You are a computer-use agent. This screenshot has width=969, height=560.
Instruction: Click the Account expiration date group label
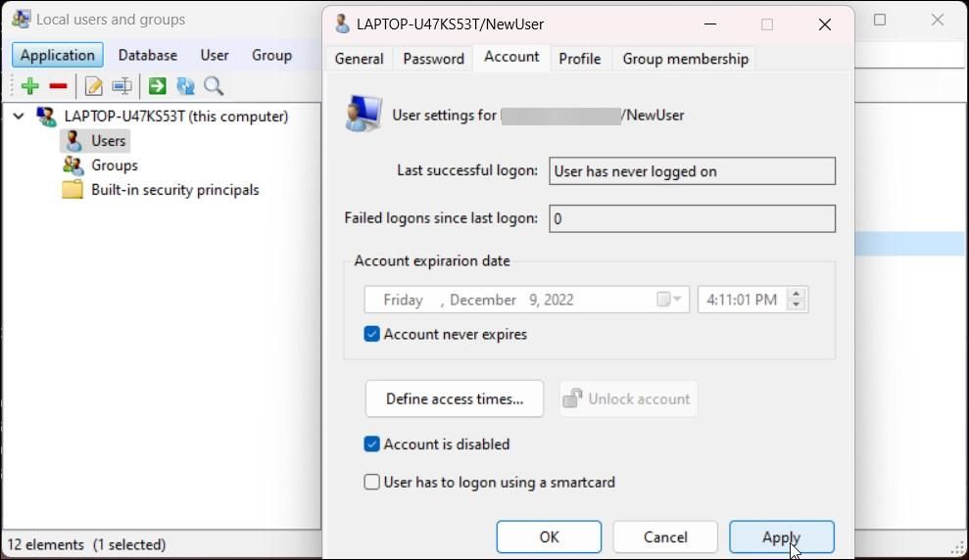(432, 260)
